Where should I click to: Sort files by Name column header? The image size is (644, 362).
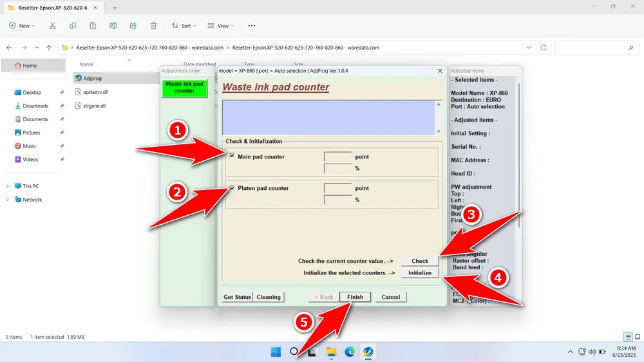[86, 64]
